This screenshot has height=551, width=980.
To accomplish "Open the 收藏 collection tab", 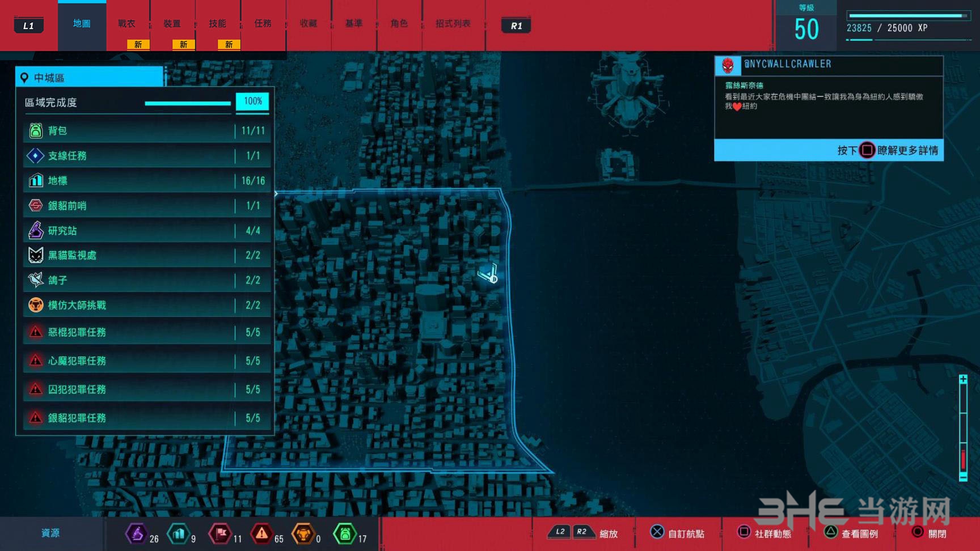I will click(309, 24).
